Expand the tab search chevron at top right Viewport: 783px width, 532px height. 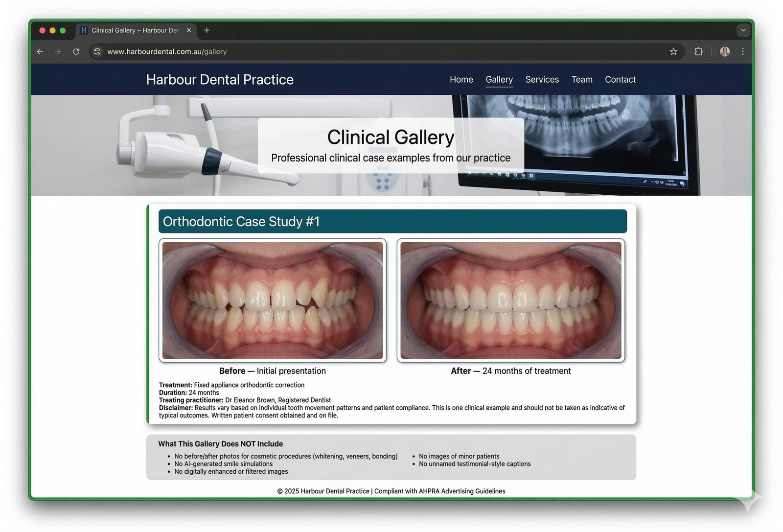(744, 30)
